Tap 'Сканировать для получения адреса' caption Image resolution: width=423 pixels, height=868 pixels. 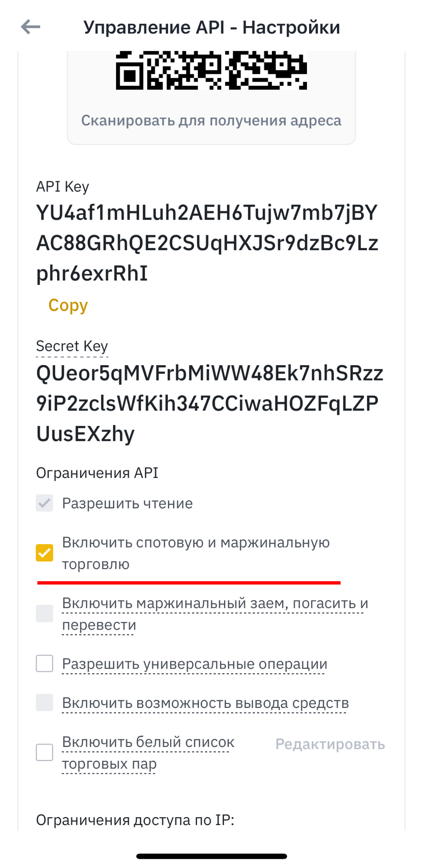click(211, 120)
